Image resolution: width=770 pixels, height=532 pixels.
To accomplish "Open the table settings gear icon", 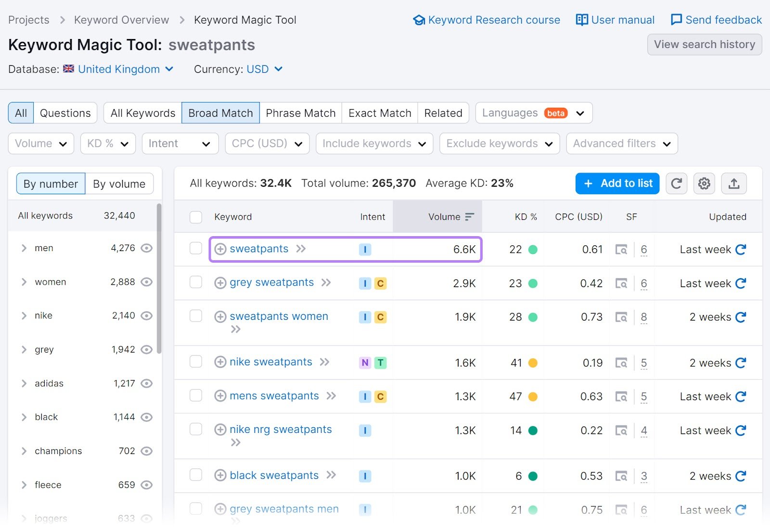I will point(704,183).
